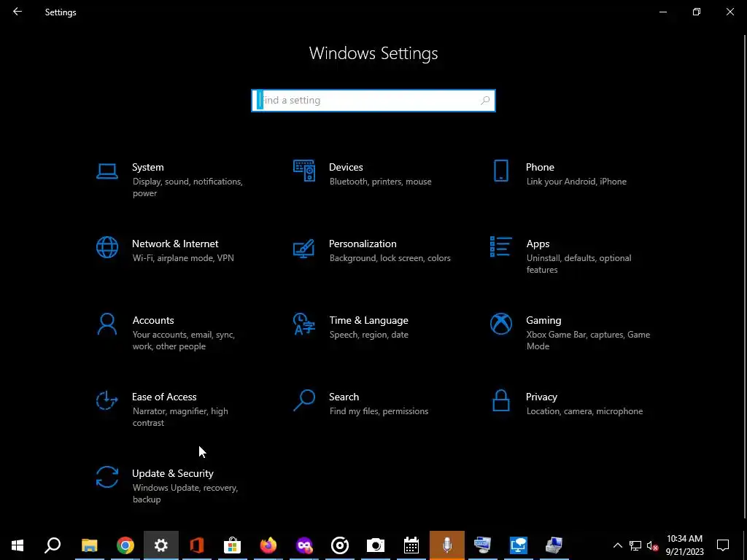Image resolution: width=747 pixels, height=560 pixels.
Task: Open Ease of Access via dashed-clock icon
Action: pos(107,400)
